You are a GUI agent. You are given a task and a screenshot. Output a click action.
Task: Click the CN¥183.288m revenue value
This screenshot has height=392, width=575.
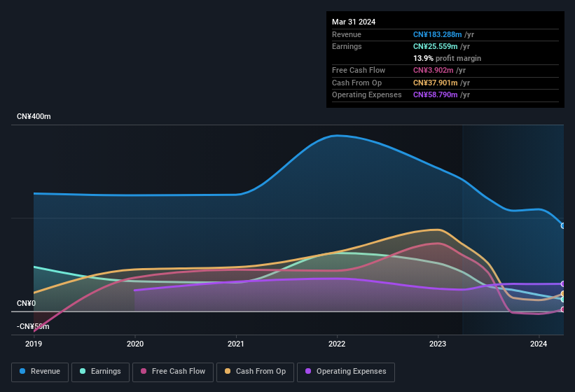[438, 34]
